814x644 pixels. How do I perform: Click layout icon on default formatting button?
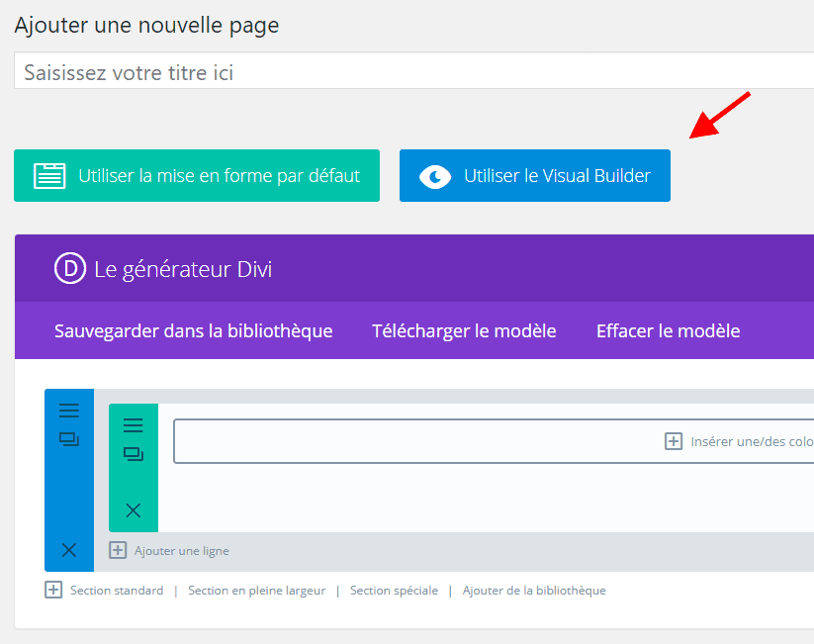coord(49,175)
